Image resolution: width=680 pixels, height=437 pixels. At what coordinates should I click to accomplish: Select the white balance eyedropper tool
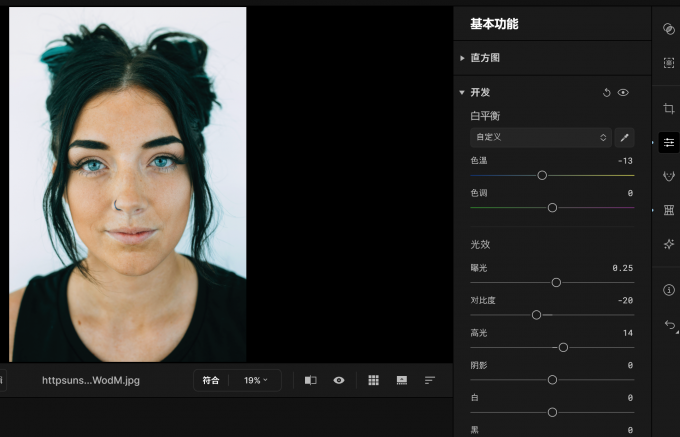(x=624, y=137)
